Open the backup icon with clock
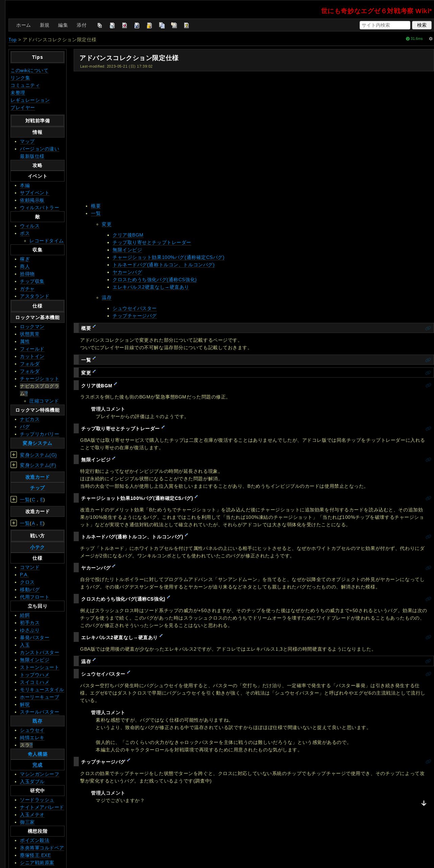Screen dimensions: 434x868 (112, 25)
